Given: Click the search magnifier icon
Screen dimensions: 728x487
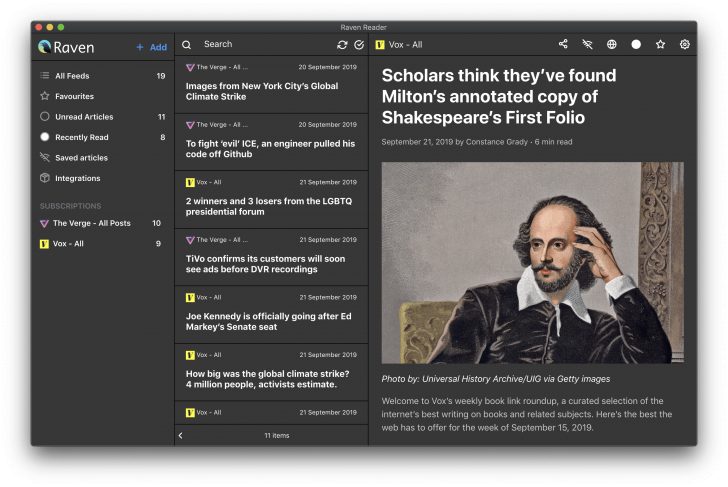Looking at the screenshot, I should [x=187, y=45].
